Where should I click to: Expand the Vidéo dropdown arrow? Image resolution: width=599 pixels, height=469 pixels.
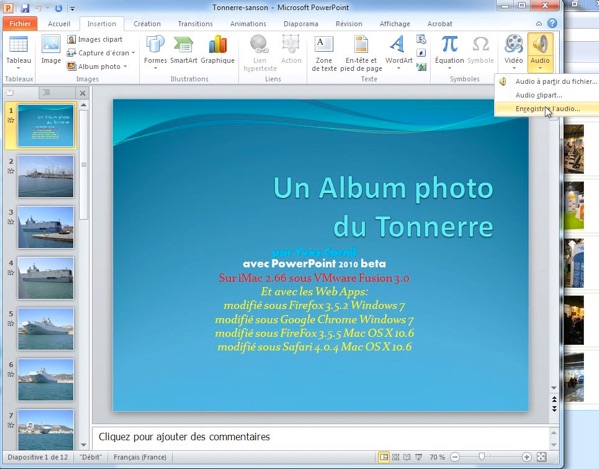coord(513,68)
